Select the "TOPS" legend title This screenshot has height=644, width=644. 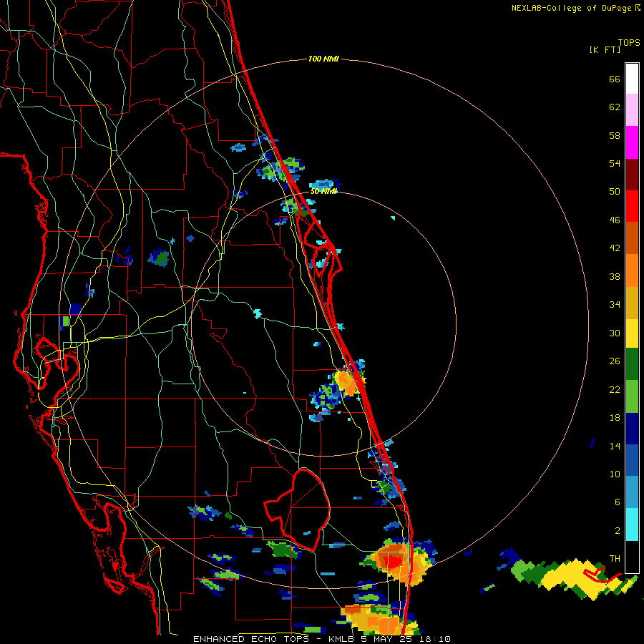click(629, 43)
